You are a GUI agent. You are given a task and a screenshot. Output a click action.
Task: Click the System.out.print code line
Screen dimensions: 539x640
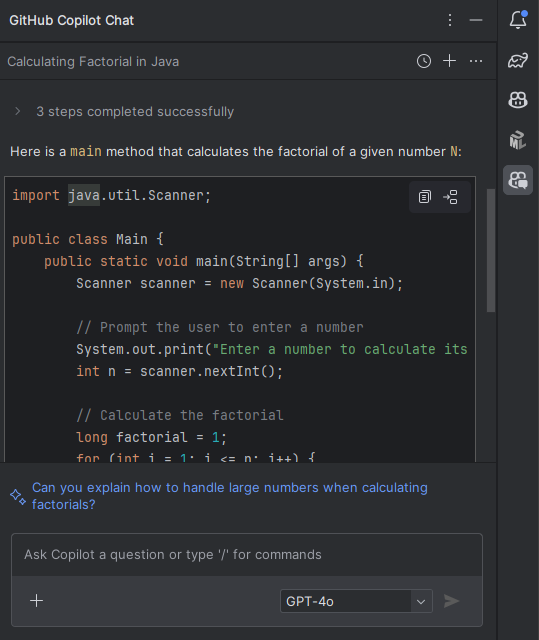coord(271,349)
